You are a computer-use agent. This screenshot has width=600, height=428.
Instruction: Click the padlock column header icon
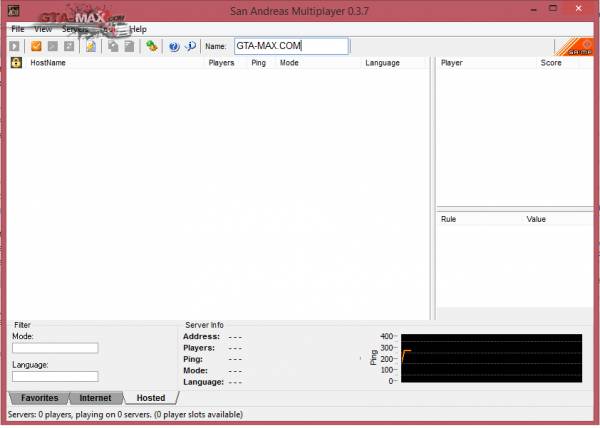16,63
